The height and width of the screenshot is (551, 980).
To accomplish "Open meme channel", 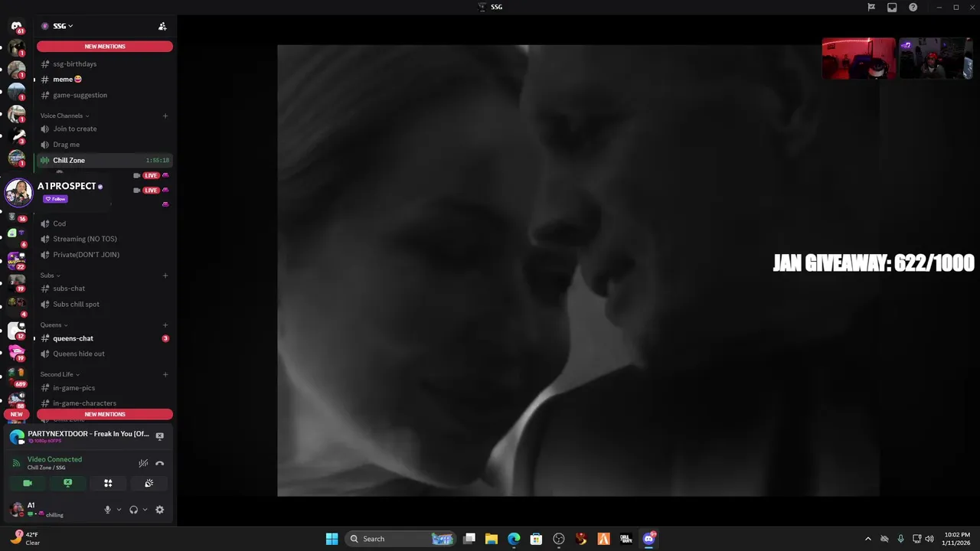I will (x=104, y=79).
